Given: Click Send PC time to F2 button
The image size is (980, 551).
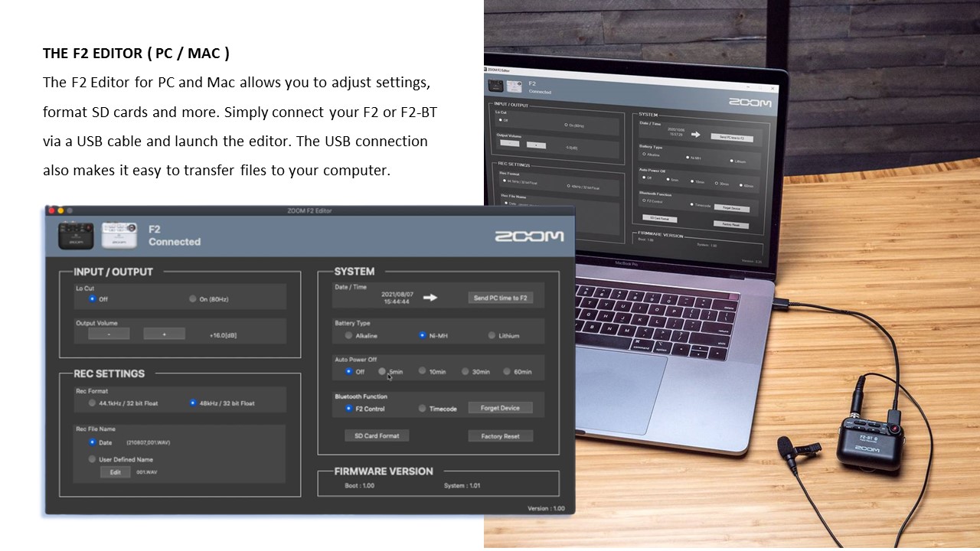Looking at the screenshot, I should pyautogui.click(x=501, y=298).
